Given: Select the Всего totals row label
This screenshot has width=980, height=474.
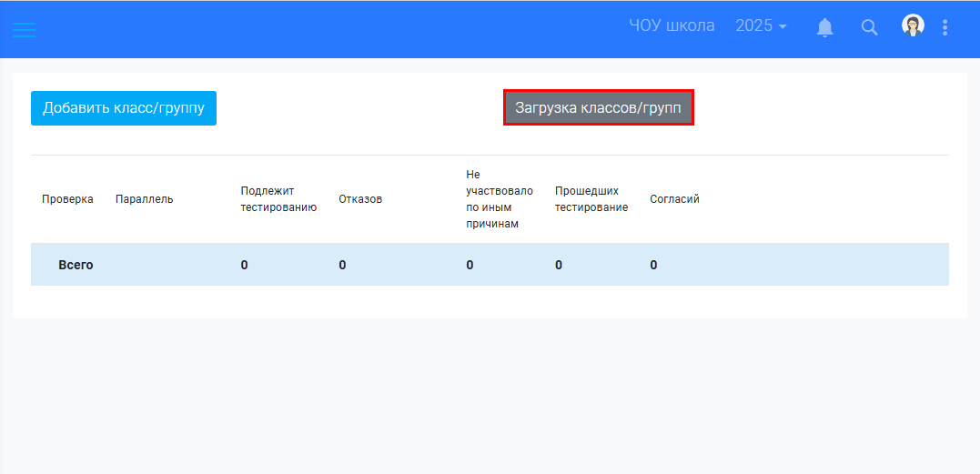Looking at the screenshot, I should pyautogui.click(x=76, y=265).
